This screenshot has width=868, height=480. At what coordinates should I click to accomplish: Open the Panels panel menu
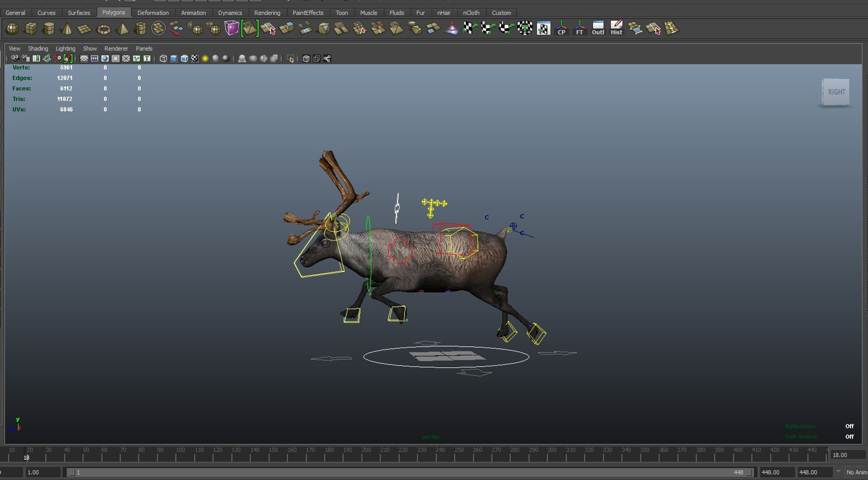pos(144,48)
